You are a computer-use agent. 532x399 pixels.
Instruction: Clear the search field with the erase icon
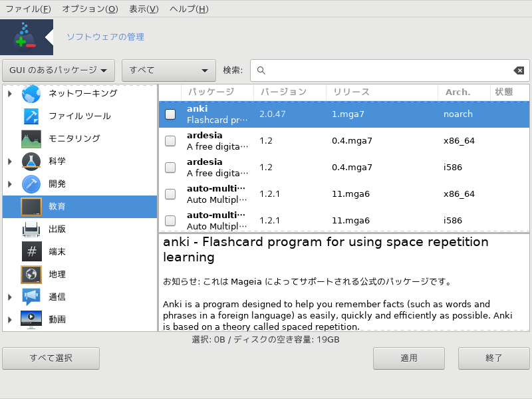[x=519, y=70]
